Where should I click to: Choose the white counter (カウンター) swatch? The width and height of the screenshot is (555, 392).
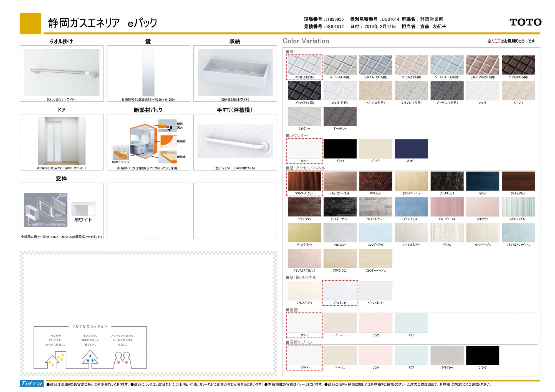coord(304,149)
